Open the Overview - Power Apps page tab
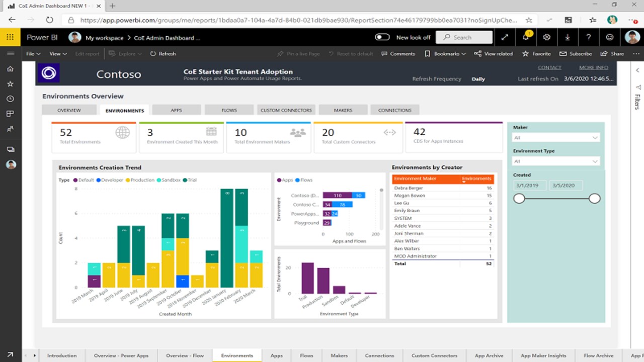The width and height of the screenshot is (644, 362). [121, 355]
